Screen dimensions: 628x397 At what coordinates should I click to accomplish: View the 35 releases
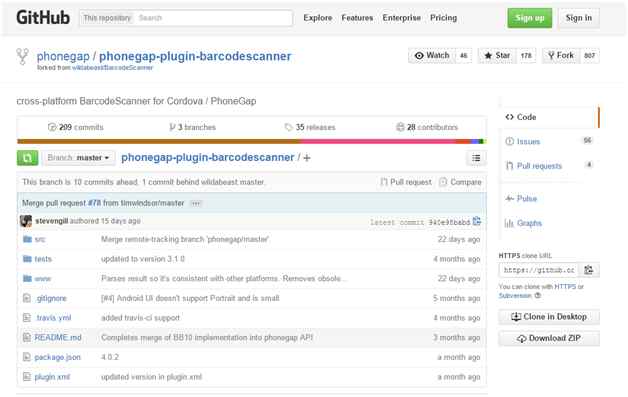coord(310,127)
